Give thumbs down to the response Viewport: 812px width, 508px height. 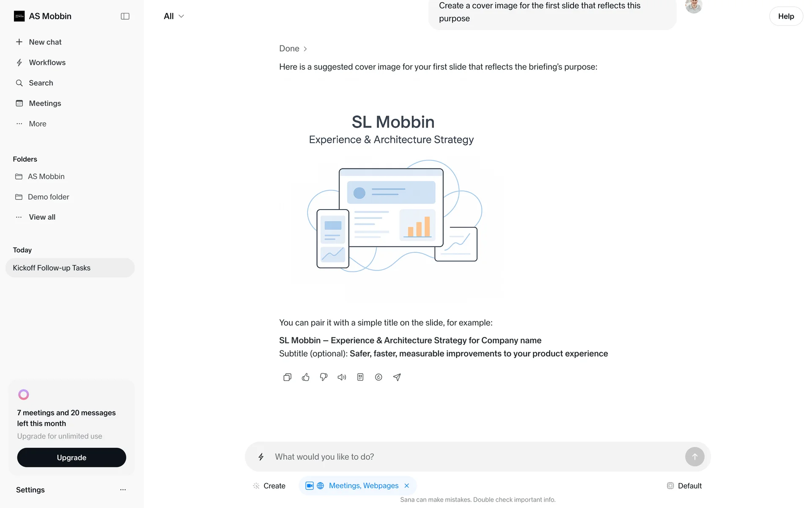[324, 377]
